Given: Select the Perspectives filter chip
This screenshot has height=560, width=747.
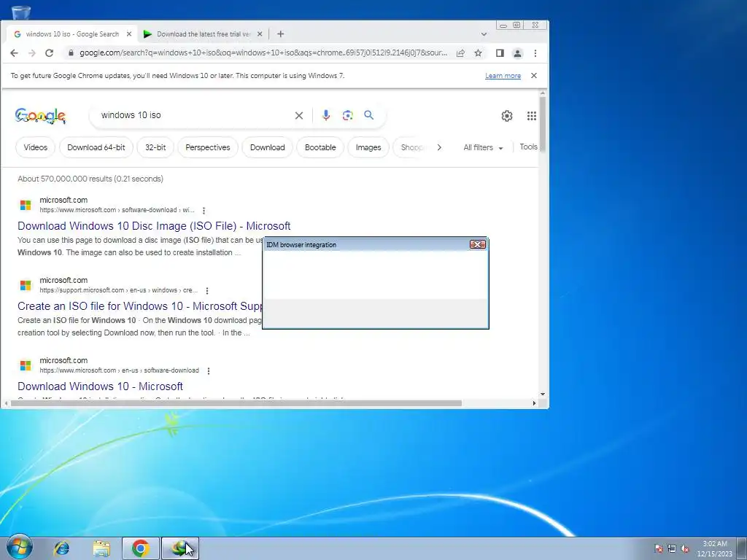Looking at the screenshot, I should click(208, 147).
